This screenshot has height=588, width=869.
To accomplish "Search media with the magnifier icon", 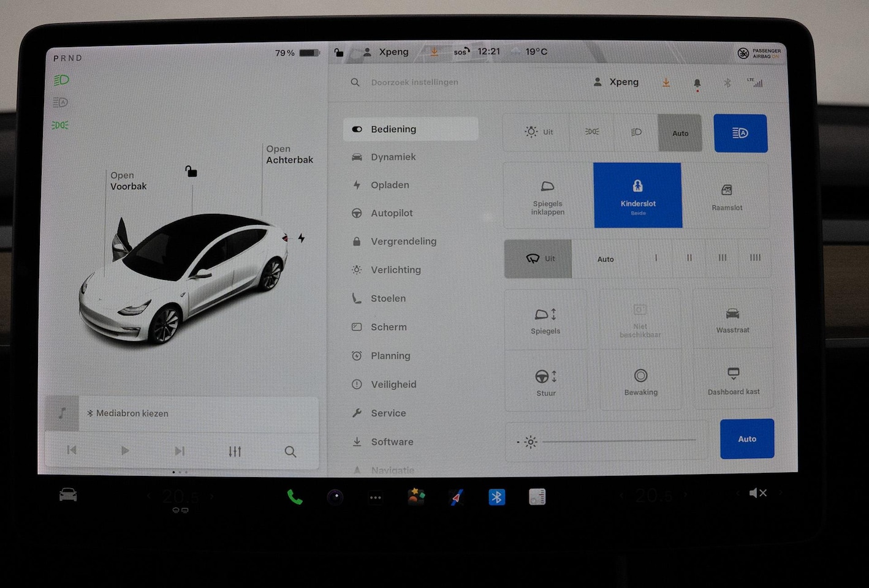I will [290, 451].
